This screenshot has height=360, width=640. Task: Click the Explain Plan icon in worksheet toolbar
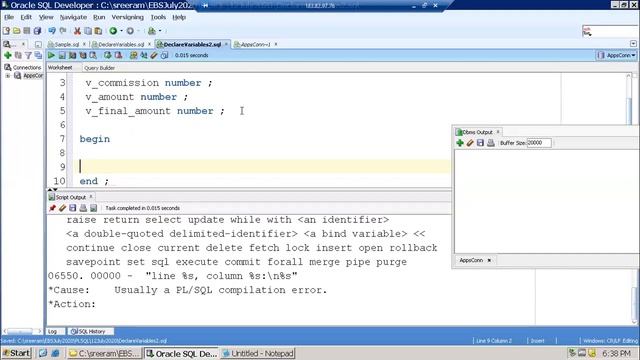point(73,55)
